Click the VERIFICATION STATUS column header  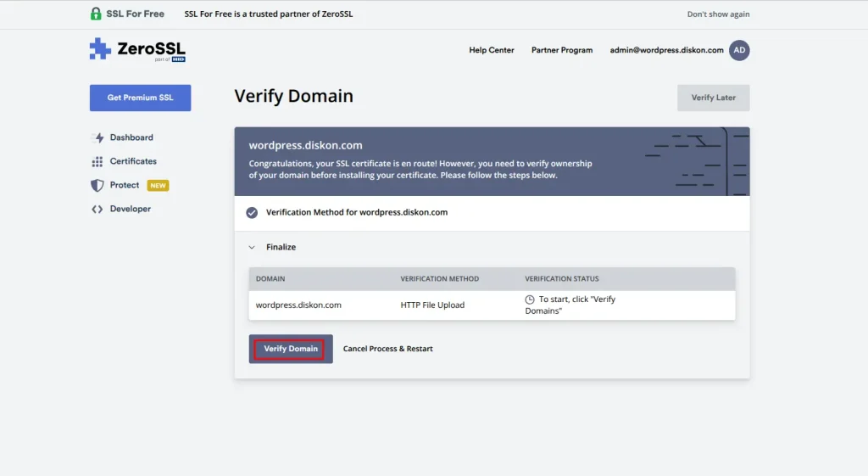(x=561, y=279)
